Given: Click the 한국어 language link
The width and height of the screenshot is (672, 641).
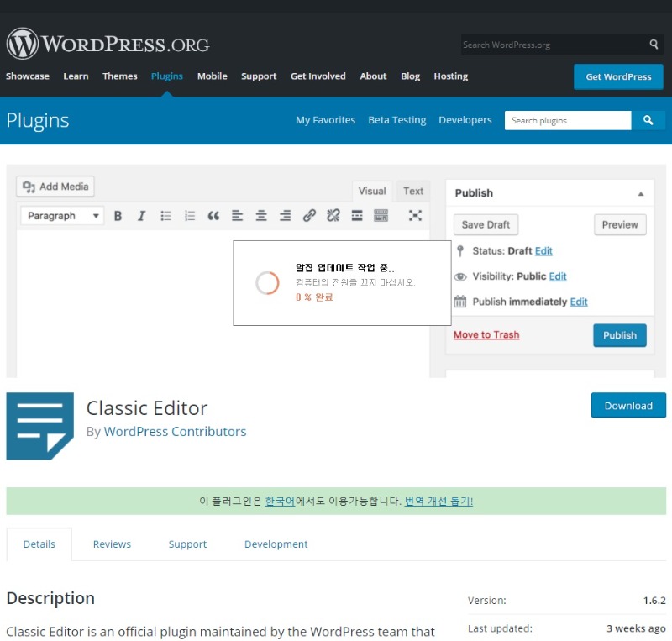Looking at the screenshot, I should [x=280, y=501].
